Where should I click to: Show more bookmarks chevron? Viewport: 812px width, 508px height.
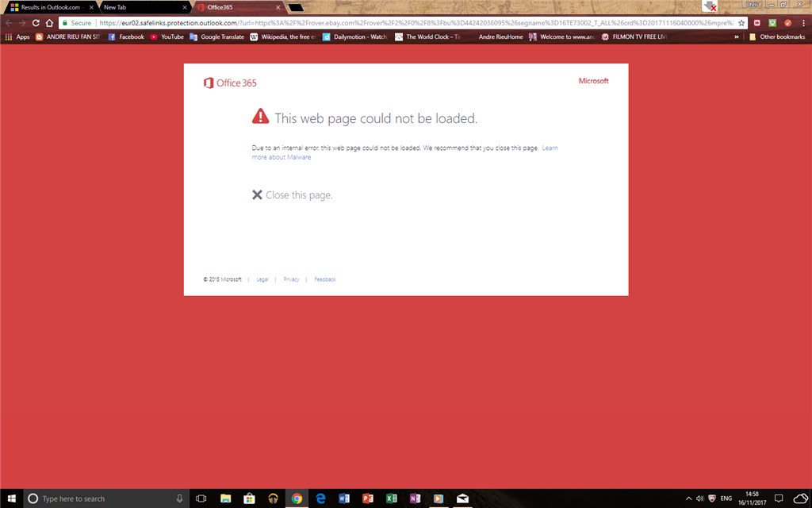[737, 37]
